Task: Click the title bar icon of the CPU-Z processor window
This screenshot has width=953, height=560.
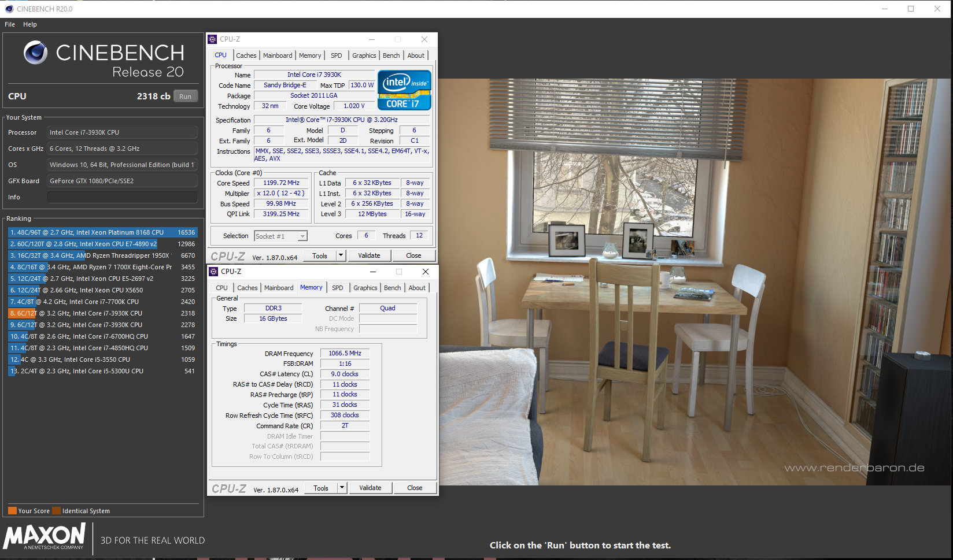Action: pos(212,39)
